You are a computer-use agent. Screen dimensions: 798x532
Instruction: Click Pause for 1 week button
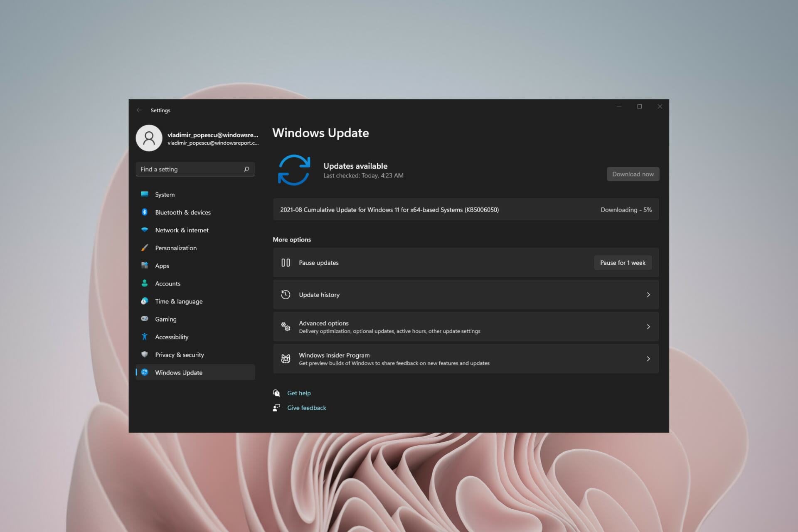623,263
